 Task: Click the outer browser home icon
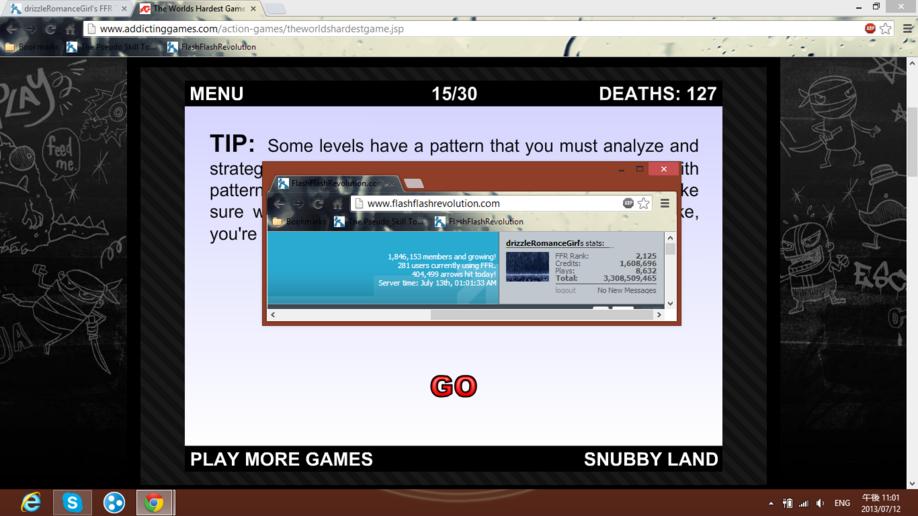coord(70,29)
